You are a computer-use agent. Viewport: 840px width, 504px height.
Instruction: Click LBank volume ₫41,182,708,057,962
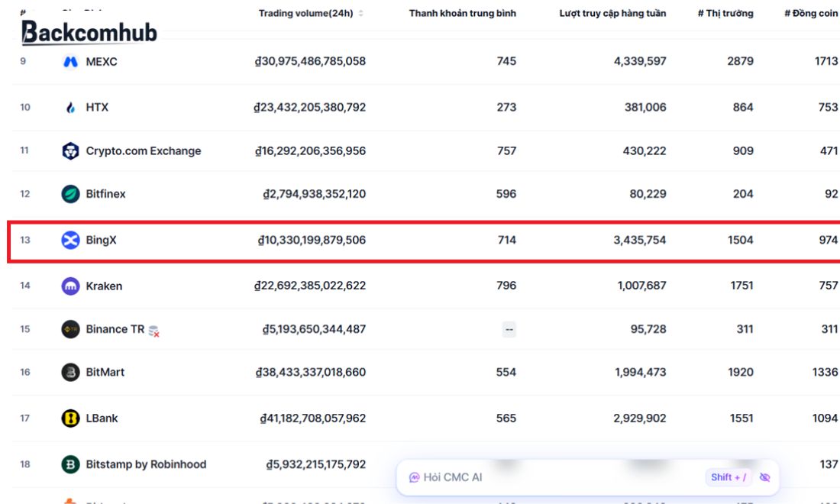[313, 418]
